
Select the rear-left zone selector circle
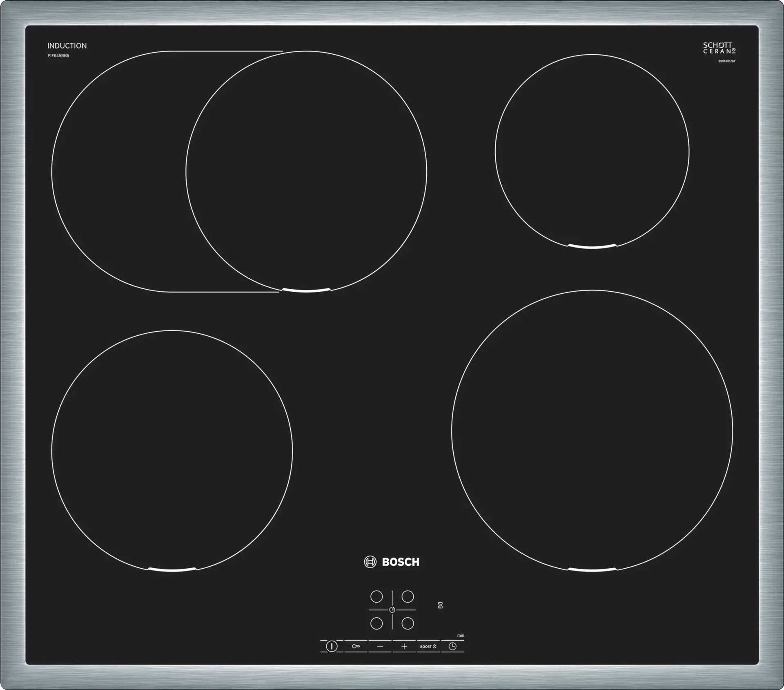376,596
